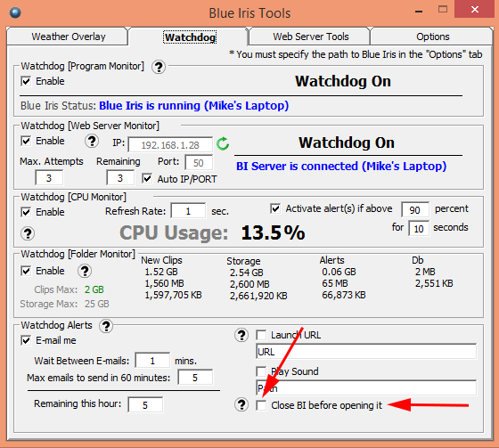Open help icon beside Close BI option

[x=241, y=404]
